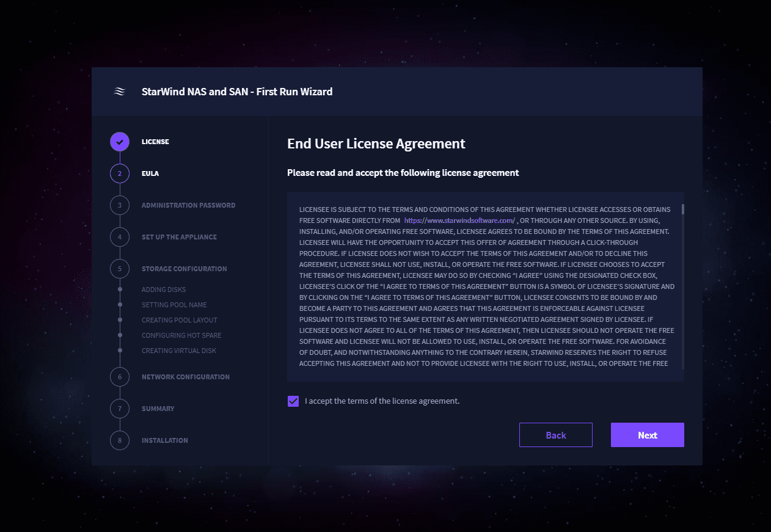Viewport: 771px width, 532px height.
Task: Click the Back button
Action: coord(556,435)
